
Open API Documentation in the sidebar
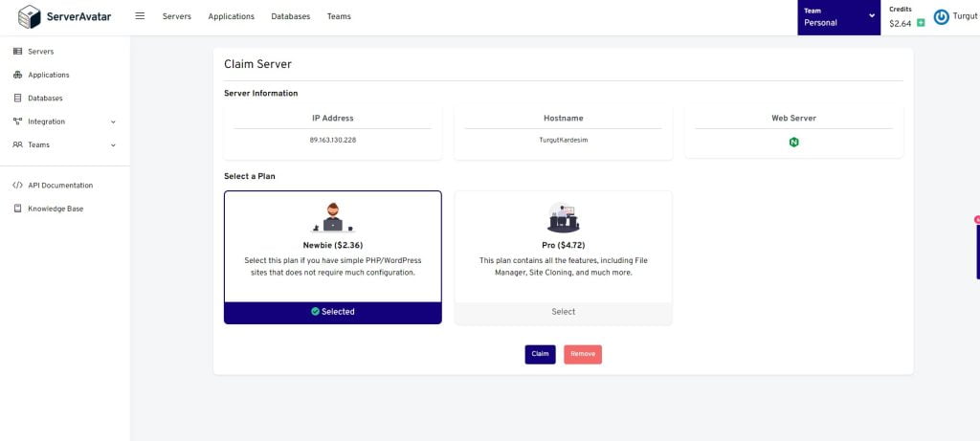59,186
